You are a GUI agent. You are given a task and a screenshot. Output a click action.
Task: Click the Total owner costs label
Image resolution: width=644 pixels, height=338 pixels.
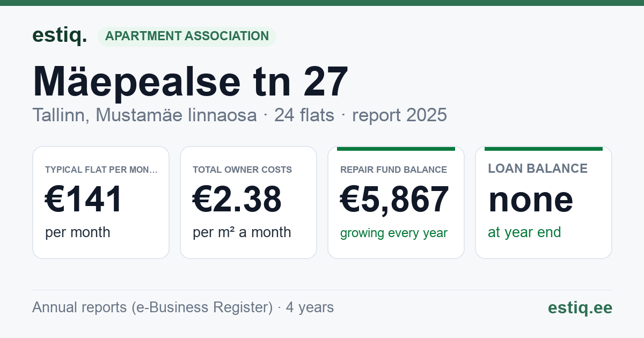click(x=242, y=170)
